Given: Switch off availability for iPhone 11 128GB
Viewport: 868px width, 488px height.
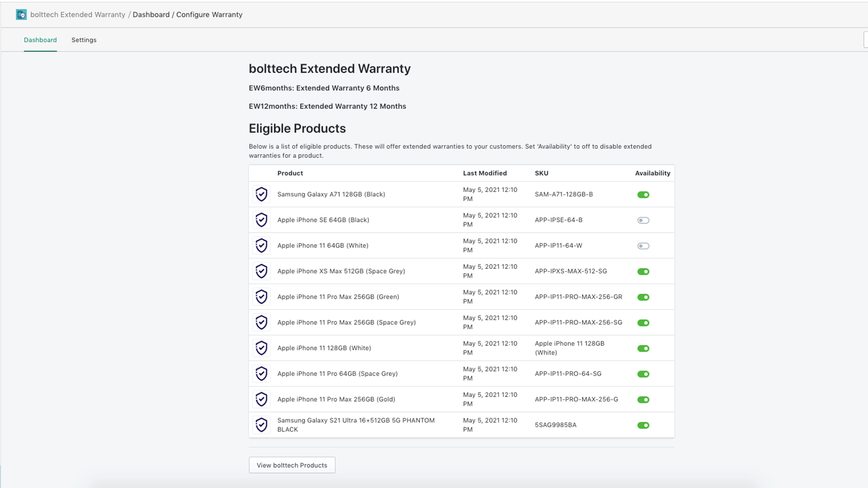Looking at the screenshot, I should pyautogui.click(x=643, y=348).
